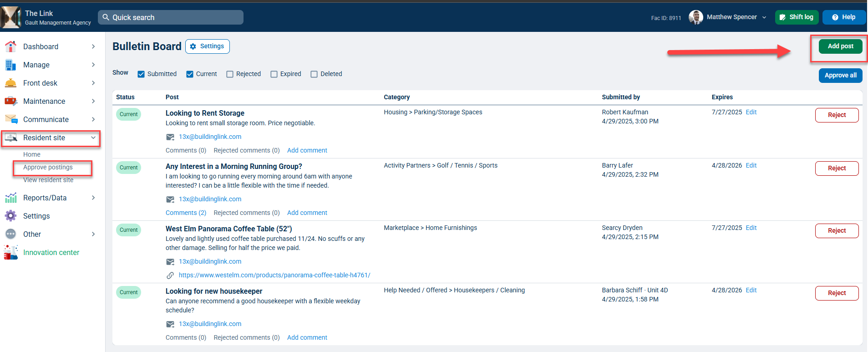Reject the Looking to Rent Storage post
This screenshot has width=868, height=352.
click(x=837, y=115)
